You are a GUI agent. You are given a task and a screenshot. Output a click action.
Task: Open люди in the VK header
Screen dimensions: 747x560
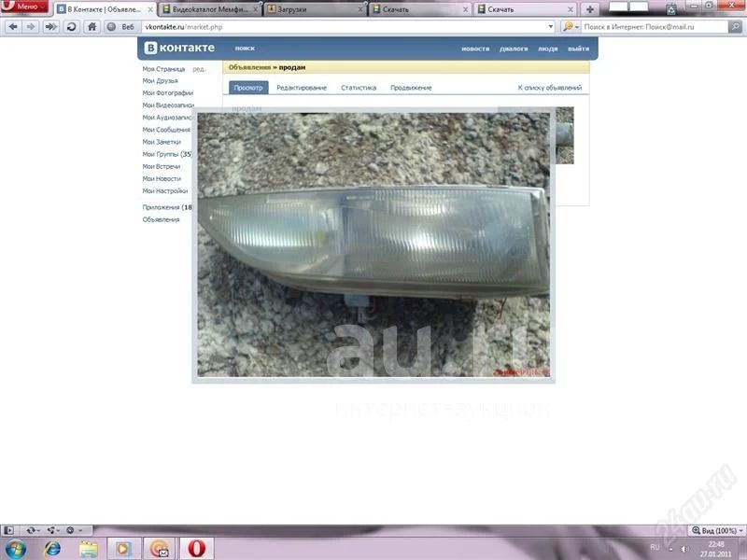pyautogui.click(x=548, y=49)
